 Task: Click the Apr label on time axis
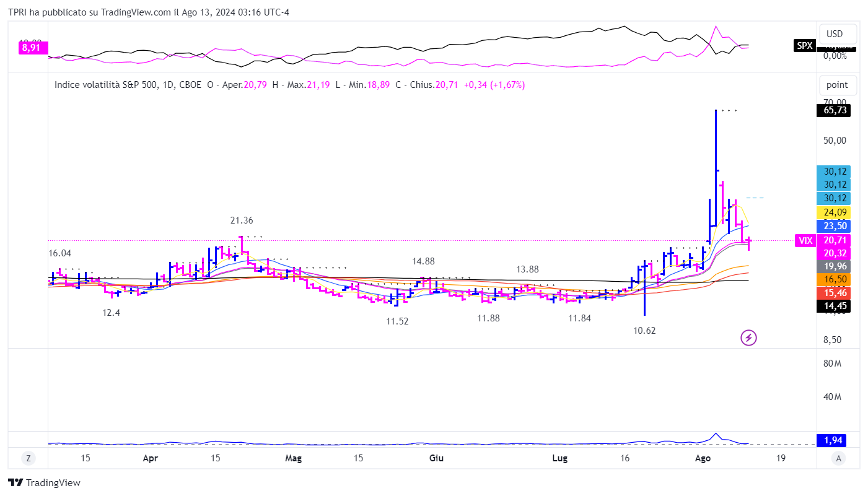[150, 459]
